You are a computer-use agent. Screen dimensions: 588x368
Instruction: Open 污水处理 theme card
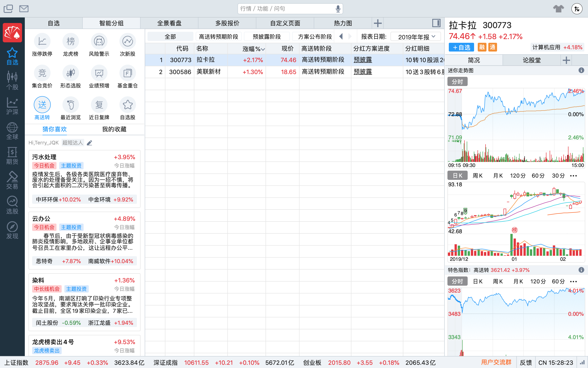click(x=84, y=179)
